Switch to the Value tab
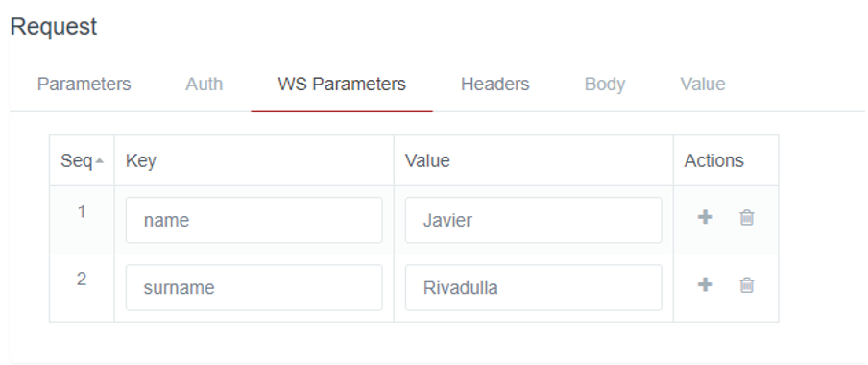The height and width of the screenshot is (365, 868). (x=703, y=85)
